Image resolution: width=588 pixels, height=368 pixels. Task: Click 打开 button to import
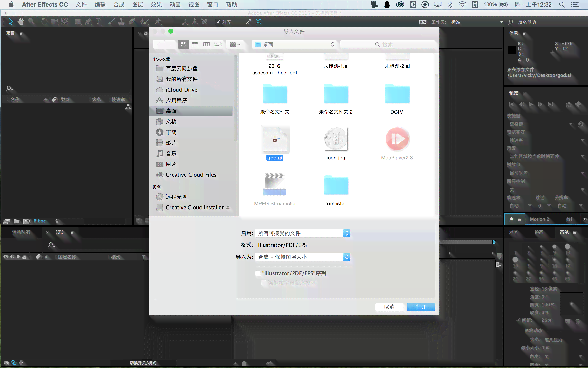[421, 307]
